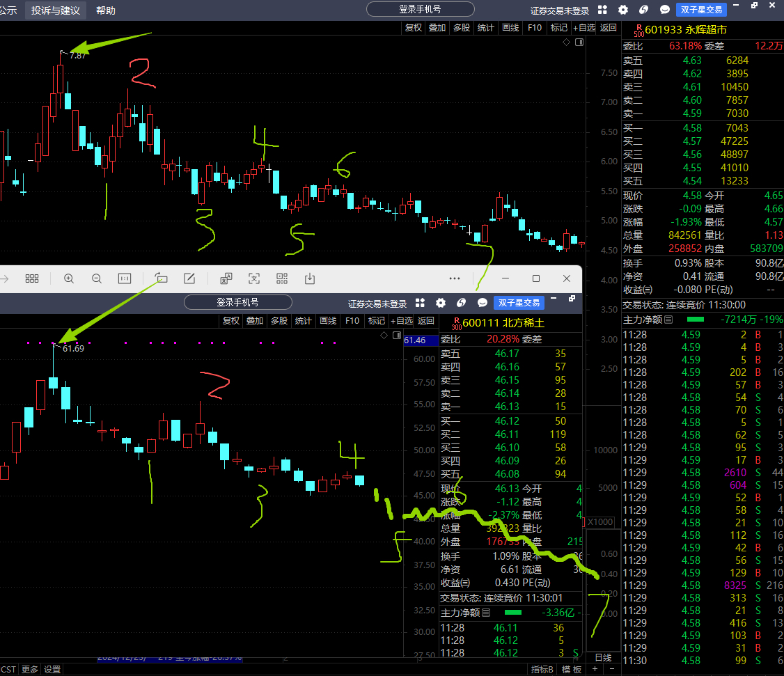Select 多股 in upper chart toolbar
The width and height of the screenshot is (784, 676).
tap(462, 28)
